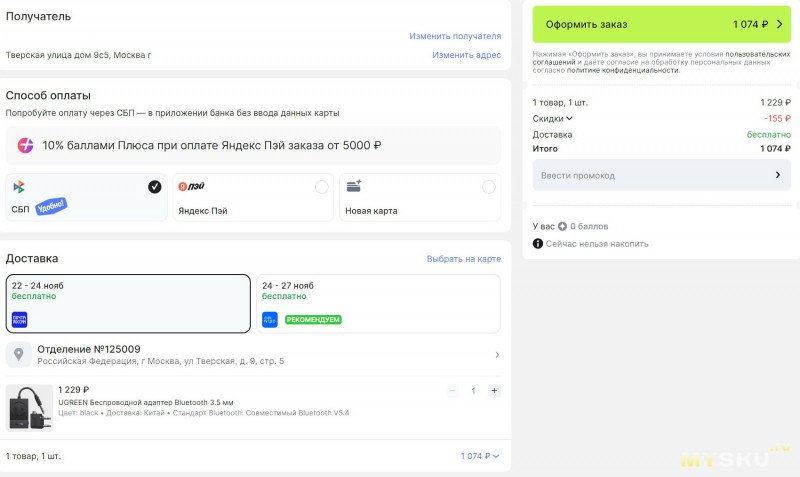Select Новая карта payment radio button

click(x=488, y=187)
